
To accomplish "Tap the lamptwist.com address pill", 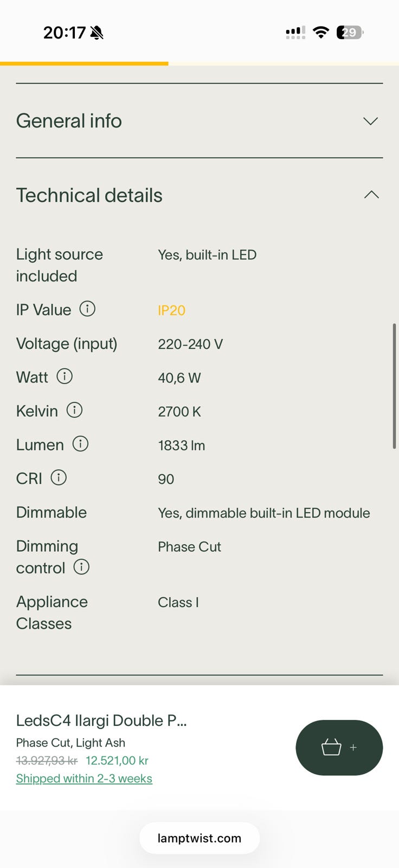I will (x=200, y=838).
